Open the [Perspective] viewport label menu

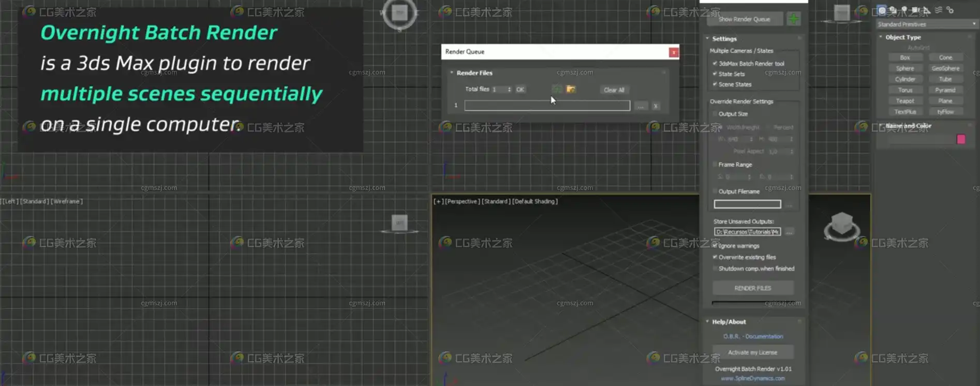click(462, 201)
